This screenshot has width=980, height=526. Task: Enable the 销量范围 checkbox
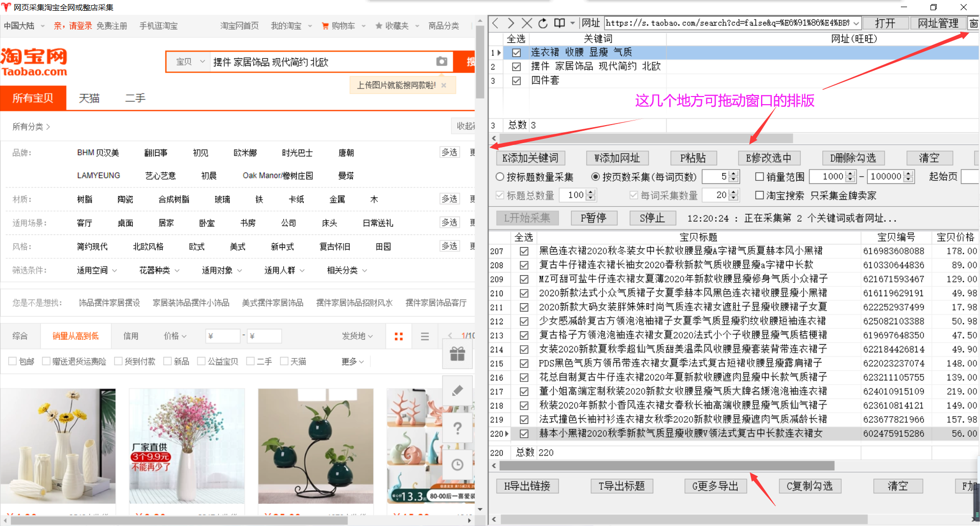coord(759,176)
